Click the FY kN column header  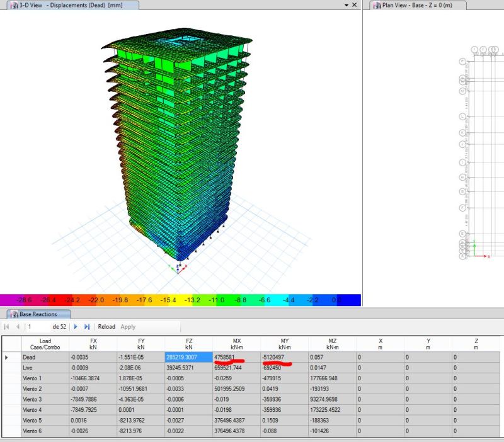click(x=140, y=344)
